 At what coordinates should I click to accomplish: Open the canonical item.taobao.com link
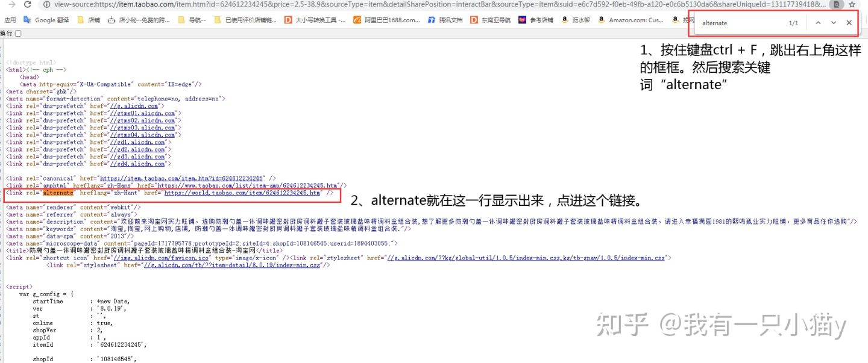[182, 179]
